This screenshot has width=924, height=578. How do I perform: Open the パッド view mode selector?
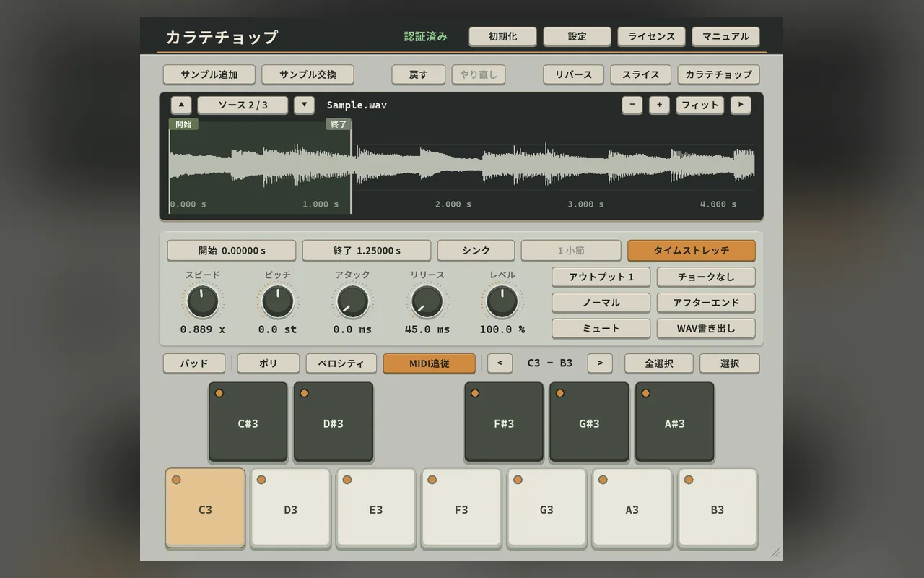coord(194,363)
